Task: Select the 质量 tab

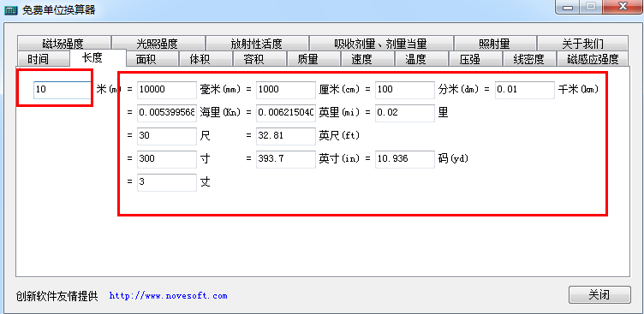Action: tap(313, 59)
